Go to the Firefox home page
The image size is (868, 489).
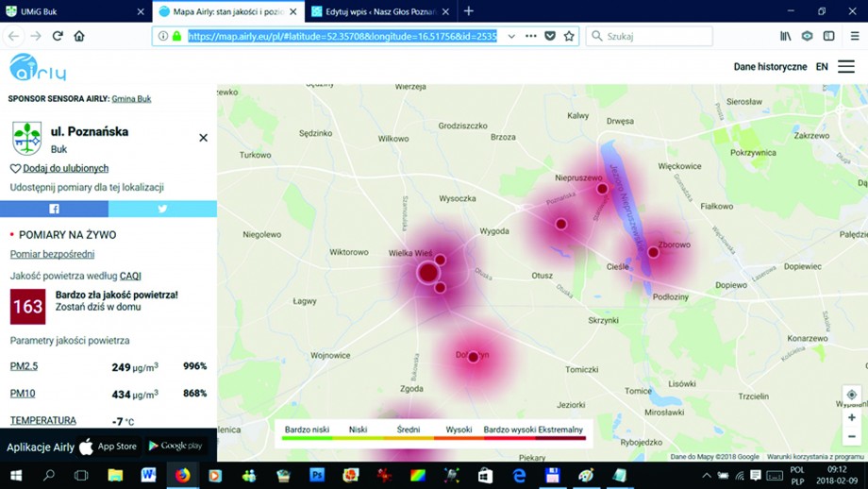pyautogui.click(x=79, y=36)
